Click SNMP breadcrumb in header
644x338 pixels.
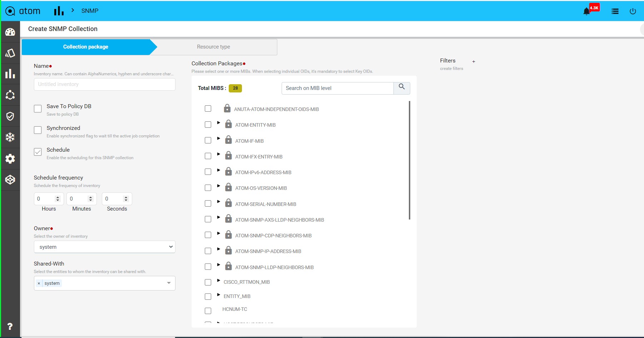coord(90,11)
